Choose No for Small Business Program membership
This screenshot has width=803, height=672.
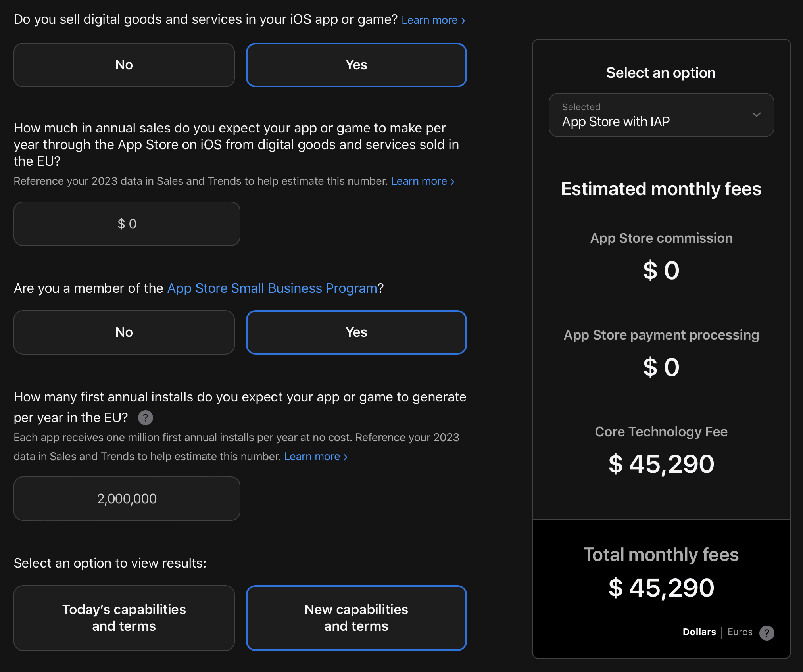(124, 332)
